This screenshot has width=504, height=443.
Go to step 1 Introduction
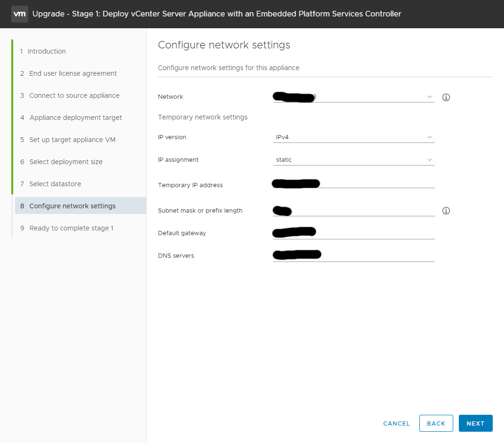coord(43,51)
